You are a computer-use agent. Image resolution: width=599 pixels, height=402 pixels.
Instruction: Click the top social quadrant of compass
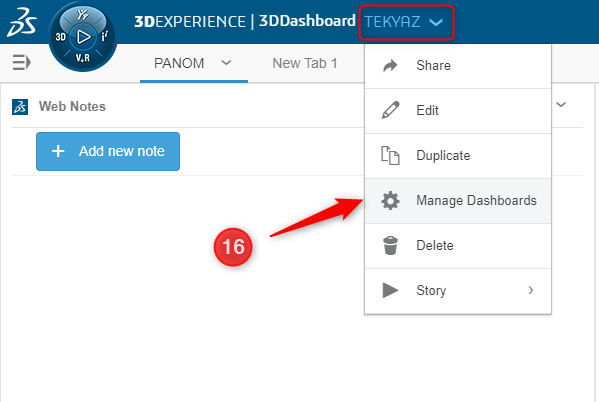click(x=83, y=15)
